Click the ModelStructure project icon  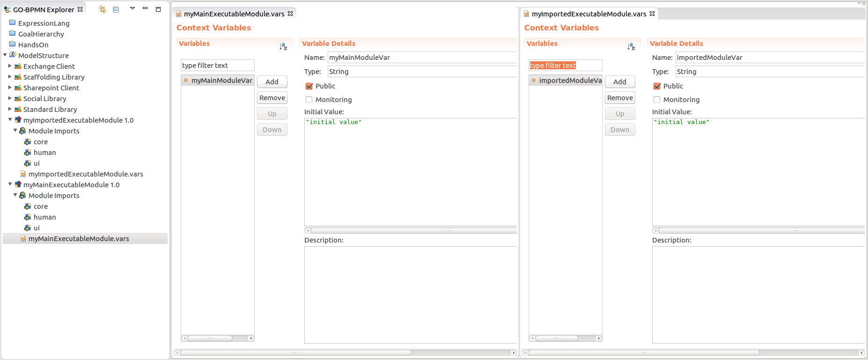[x=13, y=55]
